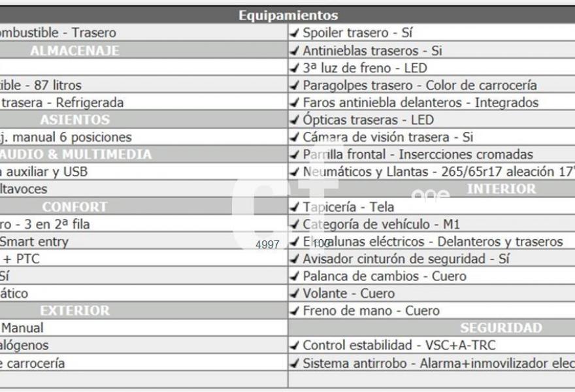Click the checkmark next to Palanca de cambios

(295, 276)
